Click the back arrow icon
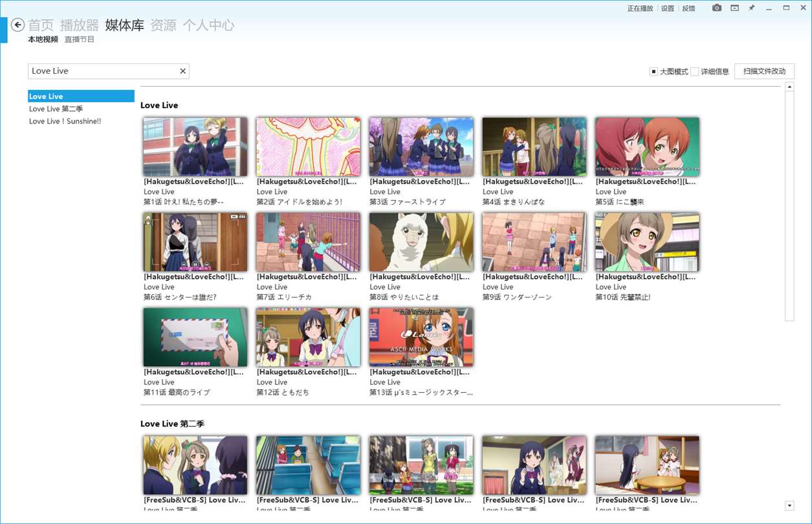Image resolution: width=812 pixels, height=524 pixels. coord(18,25)
